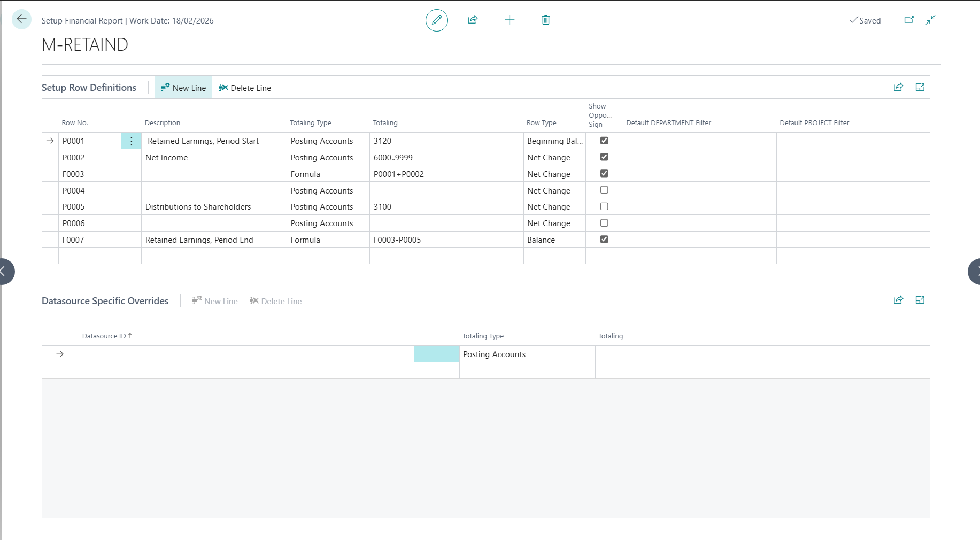Expand the right side panel chevron
Image resolution: width=980 pixels, height=540 pixels.
tap(975, 272)
